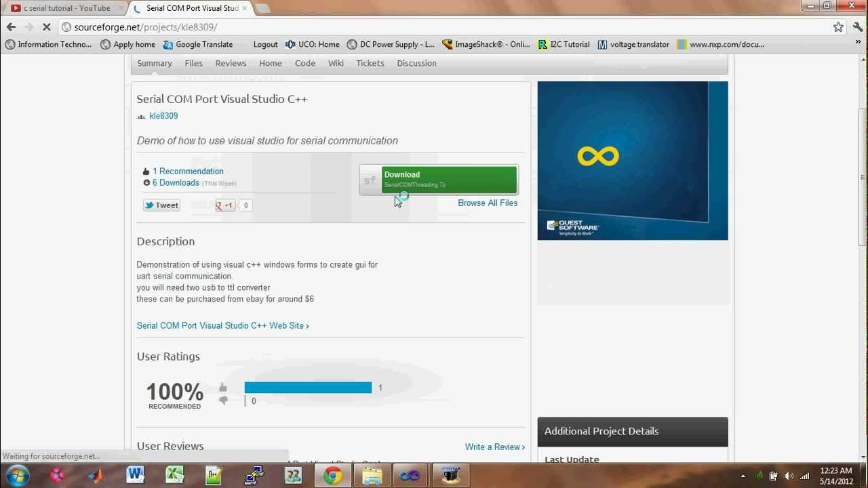
Task: Launch Microsoft Excel from the taskbar
Action: coord(175,475)
